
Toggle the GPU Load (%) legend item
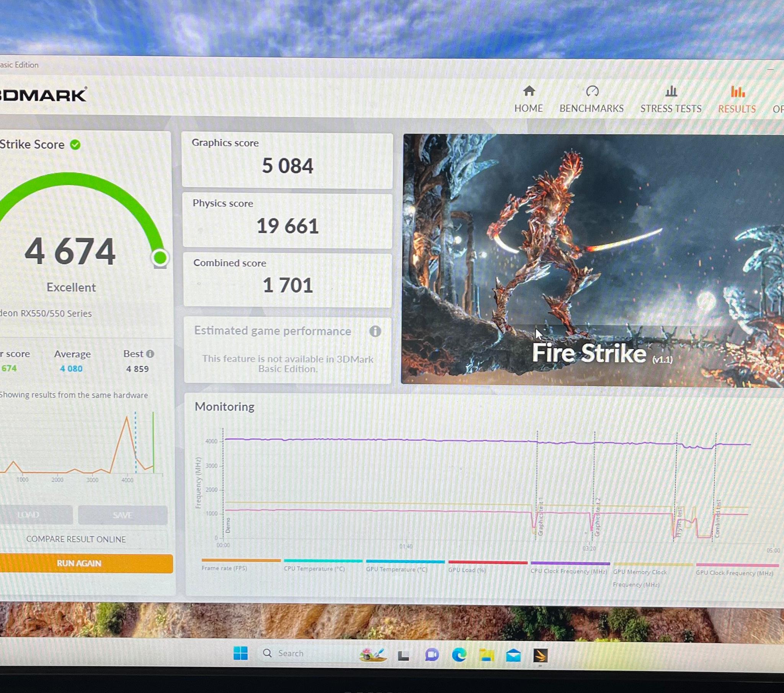(x=487, y=567)
